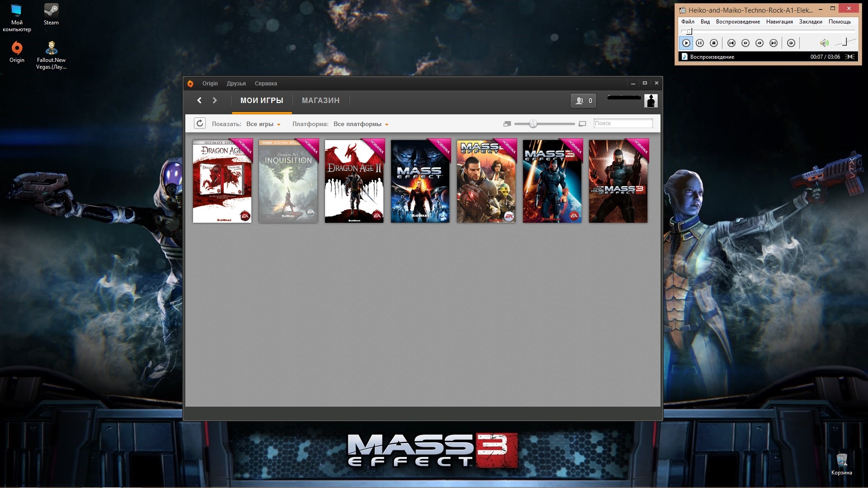The width and height of the screenshot is (868, 488).
Task: Refresh the Origin game library
Action: click(x=200, y=123)
